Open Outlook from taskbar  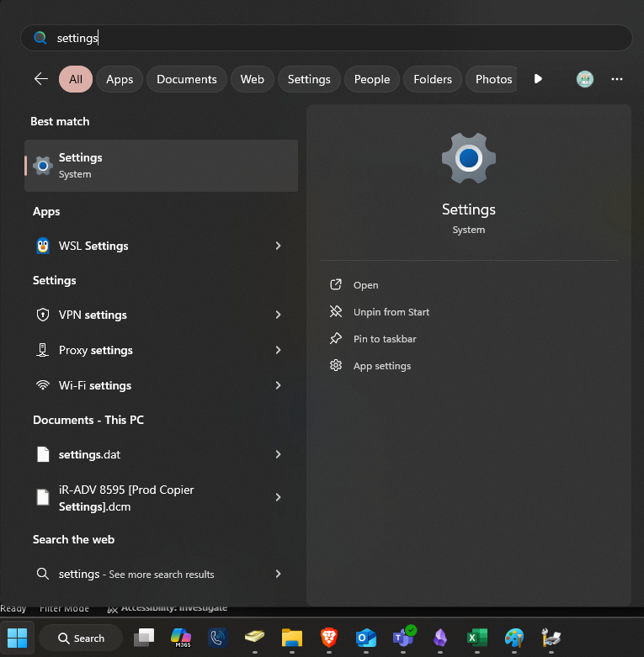click(366, 638)
